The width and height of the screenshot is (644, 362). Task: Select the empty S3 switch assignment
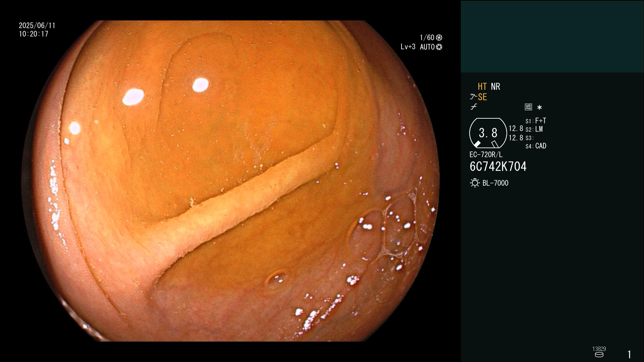click(530, 138)
